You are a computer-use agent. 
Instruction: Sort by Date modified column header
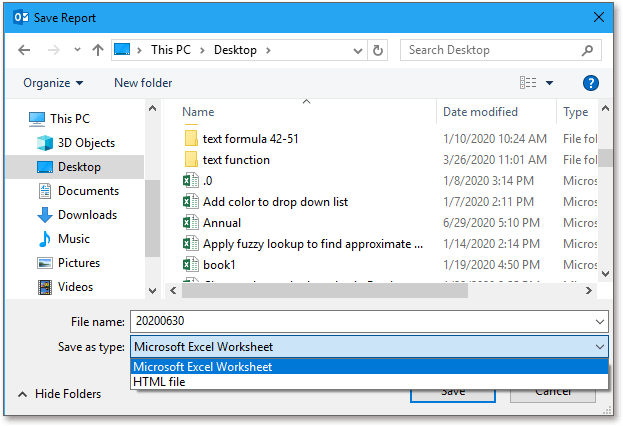480,112
